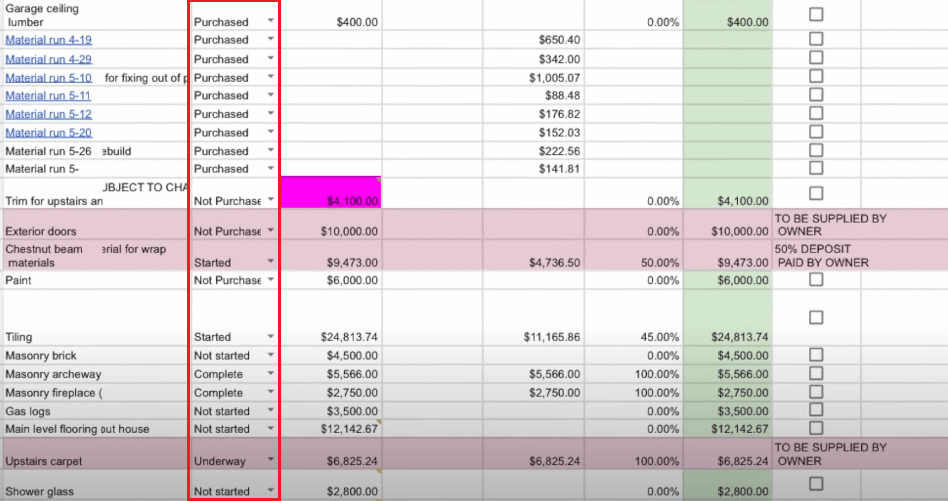The height and width of the screenshot is (501, 948).
Task: Expand the Exterior doors status dropdown
Action: (x=270, y=231)
